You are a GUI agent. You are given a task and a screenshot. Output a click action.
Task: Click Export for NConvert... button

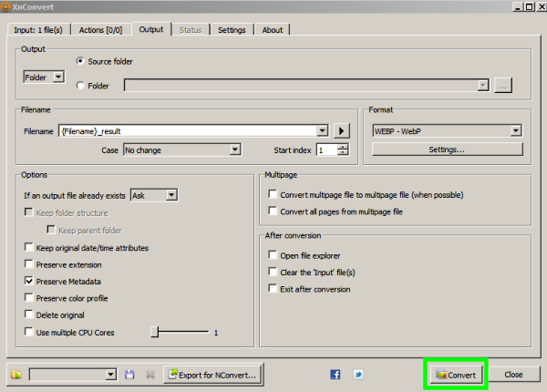pos(212,375)
